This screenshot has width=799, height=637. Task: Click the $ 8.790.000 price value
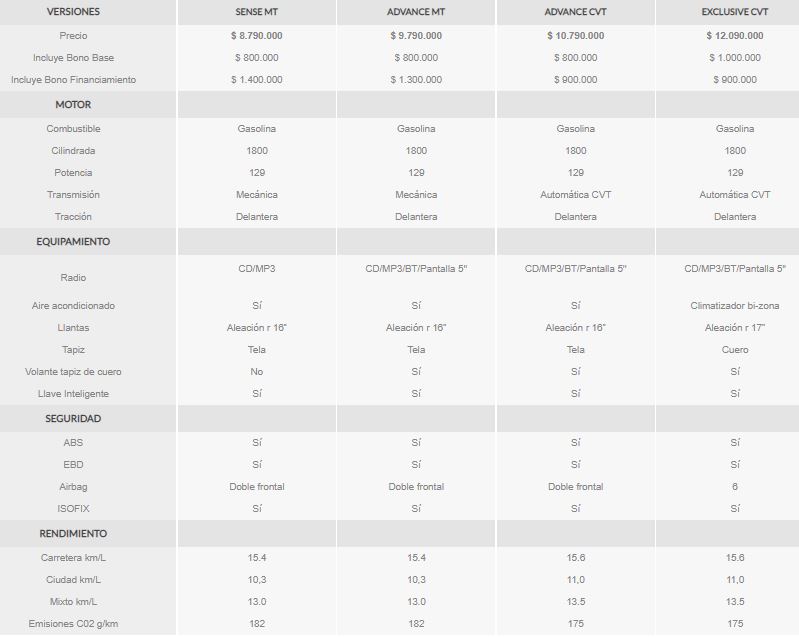tap(256, 36)
